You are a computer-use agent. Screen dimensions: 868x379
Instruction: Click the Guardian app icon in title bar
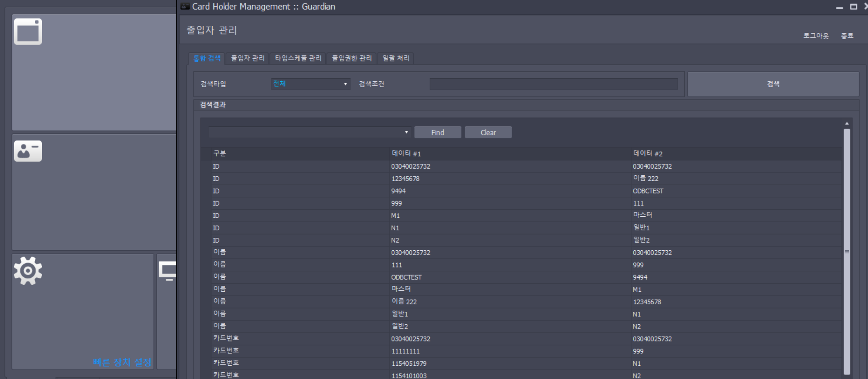(x=185, y=6)
